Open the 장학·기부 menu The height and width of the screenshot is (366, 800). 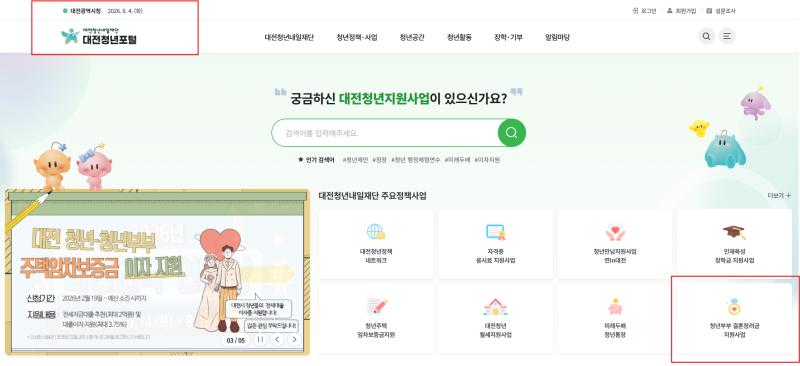click(508, 37)
